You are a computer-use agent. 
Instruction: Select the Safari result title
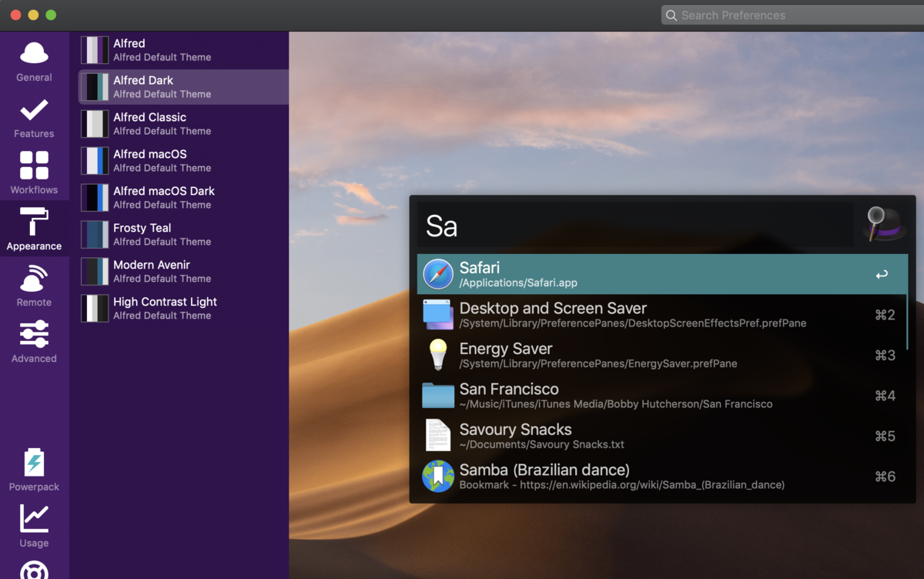480,268
